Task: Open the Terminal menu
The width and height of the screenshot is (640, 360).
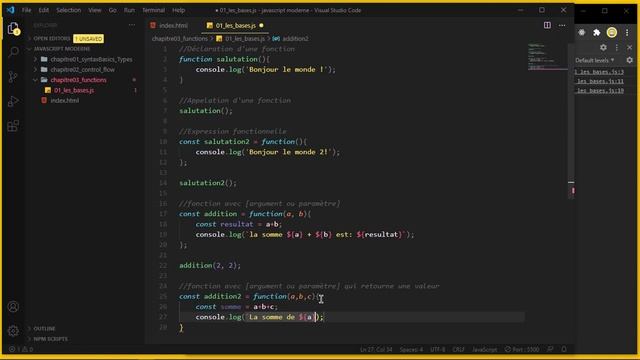Action: click(x=153, y=10)
